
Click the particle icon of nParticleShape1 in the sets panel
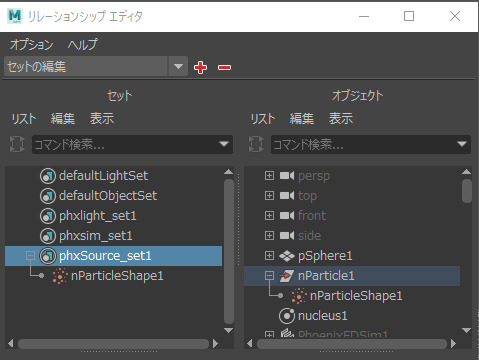pos(60,276)
